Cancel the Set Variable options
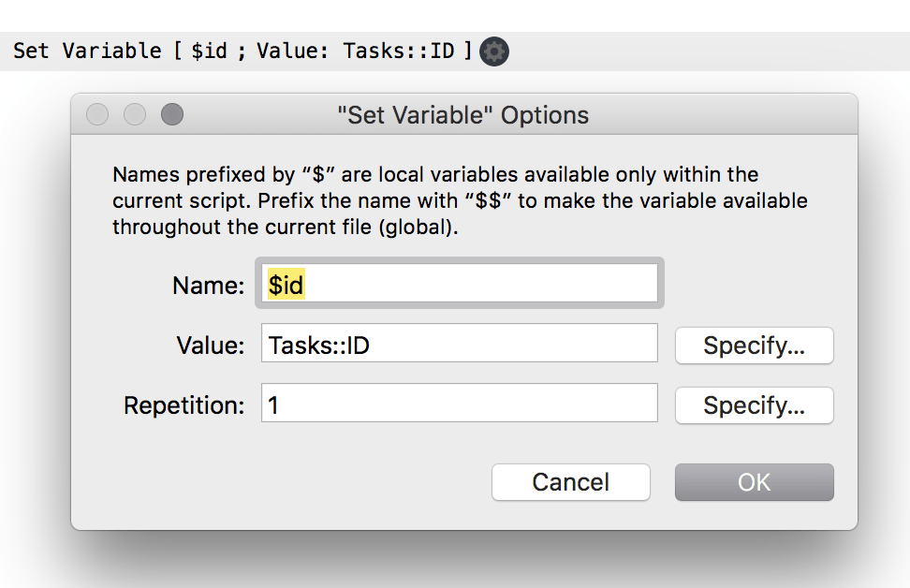The width and height of the screenshot is (910, 588). [x=570, y=482]
